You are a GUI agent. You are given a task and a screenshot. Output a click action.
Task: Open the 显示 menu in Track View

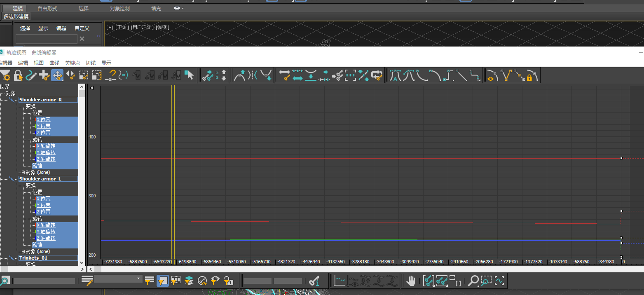[106, 63]
